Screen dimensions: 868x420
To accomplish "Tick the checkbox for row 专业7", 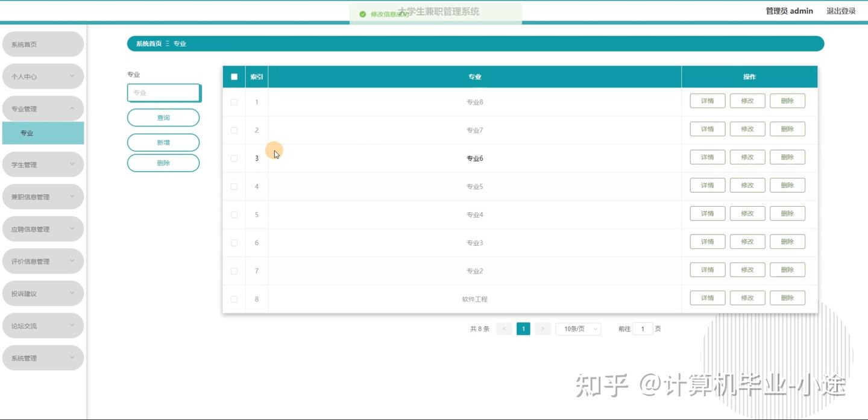I will click(234, 130).
